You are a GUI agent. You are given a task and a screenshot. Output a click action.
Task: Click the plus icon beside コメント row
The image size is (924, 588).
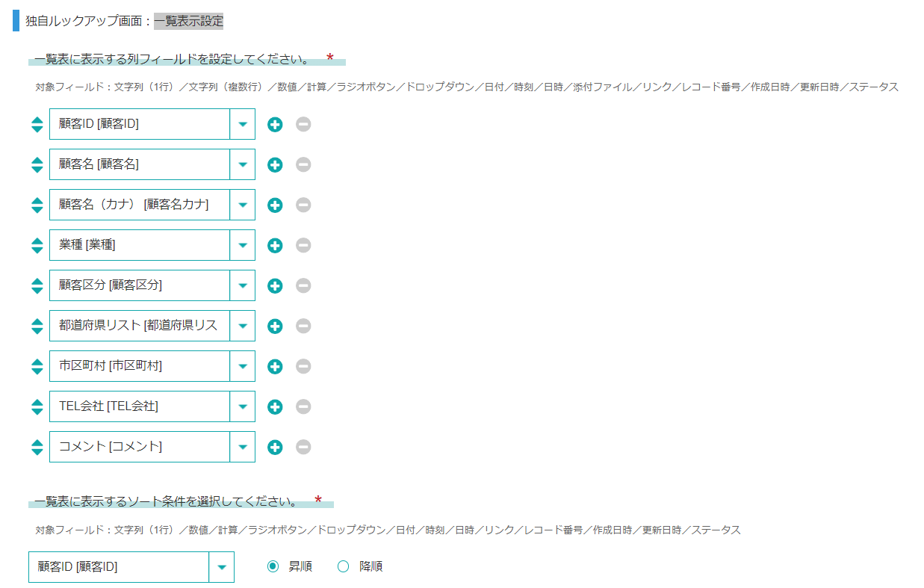point(275,447)
